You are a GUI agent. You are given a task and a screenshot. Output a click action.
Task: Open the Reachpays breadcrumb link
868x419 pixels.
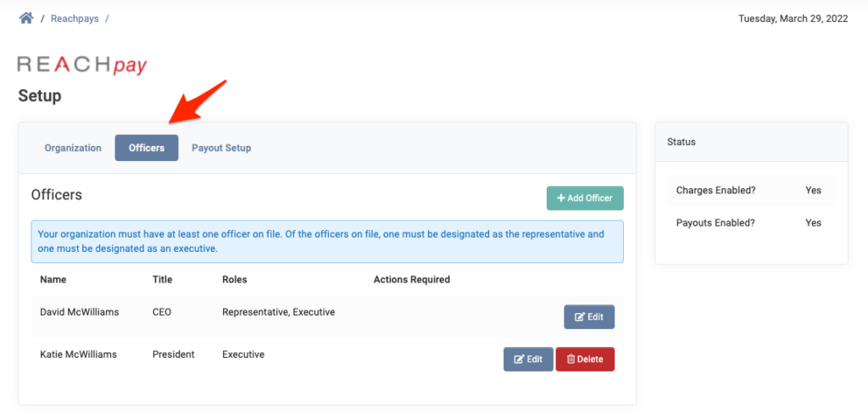[x=75, y=19]
